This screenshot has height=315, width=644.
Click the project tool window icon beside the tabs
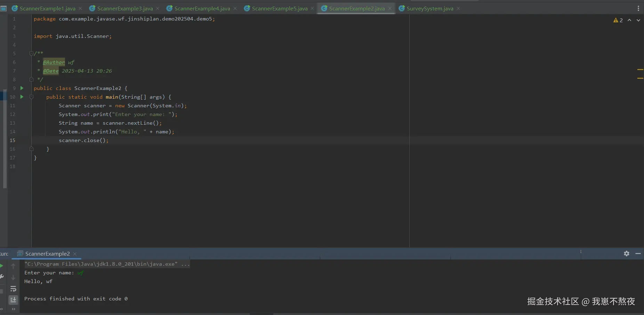pyautogui.click(x=3, y=8)
